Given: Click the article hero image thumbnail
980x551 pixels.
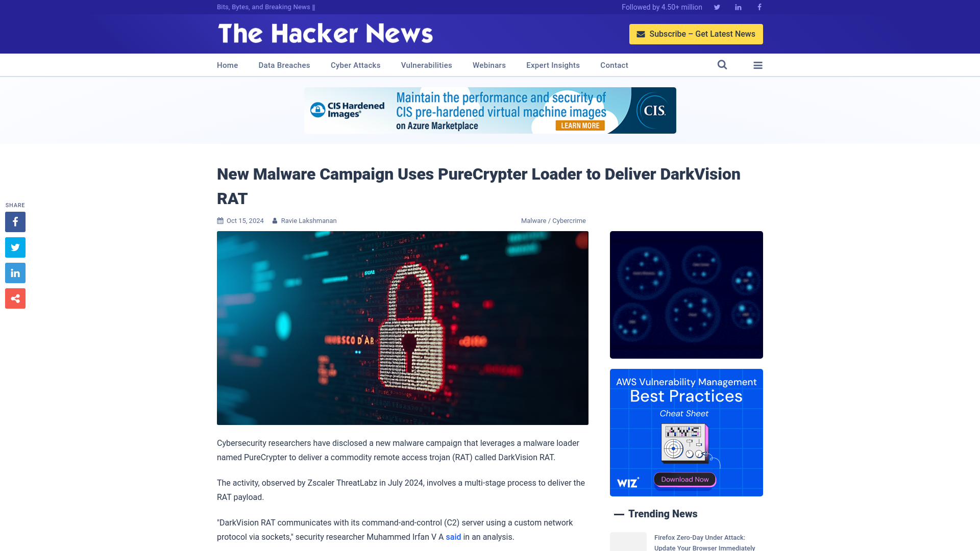Looking at the screenshot, I should coord(403,328).
